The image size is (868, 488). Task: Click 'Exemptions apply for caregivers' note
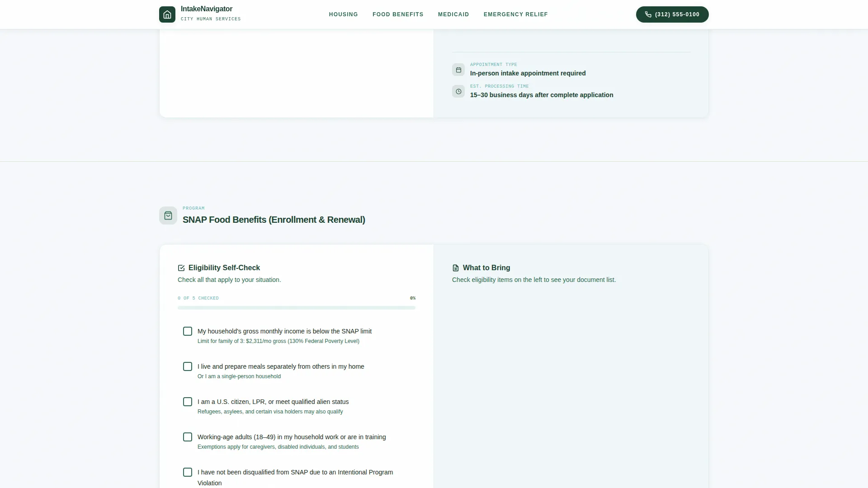(278, 447)
